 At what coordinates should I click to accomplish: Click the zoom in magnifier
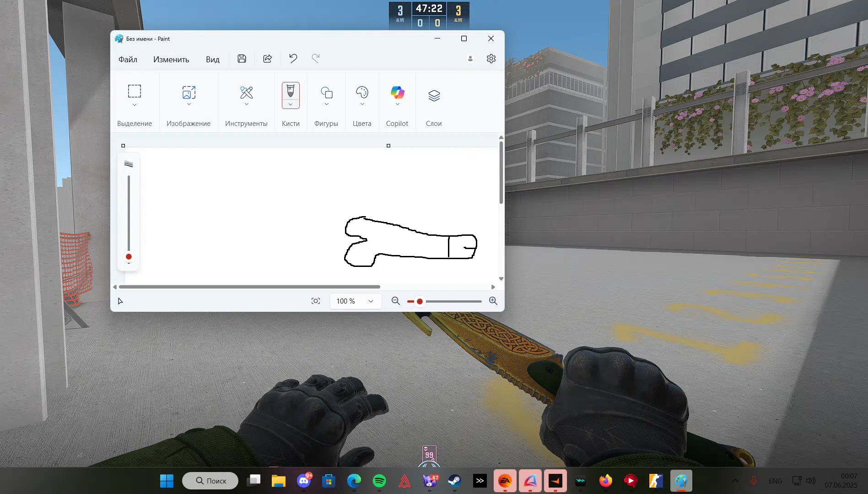493,301
